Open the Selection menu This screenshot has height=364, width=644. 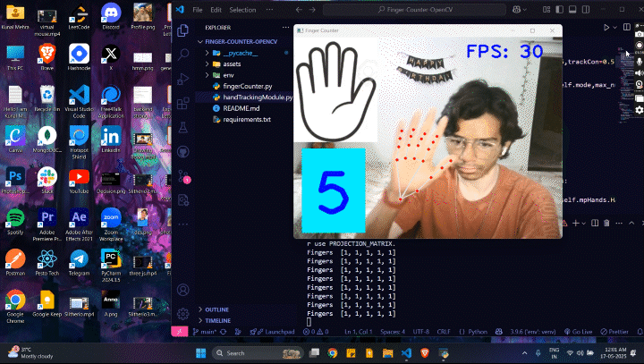coord(242,10)
